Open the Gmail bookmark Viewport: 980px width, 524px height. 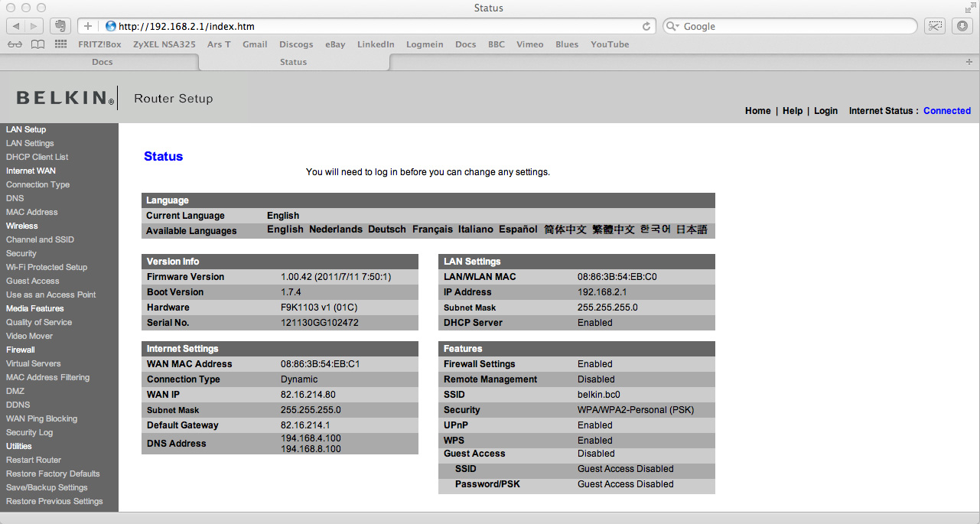click(255, 44)
